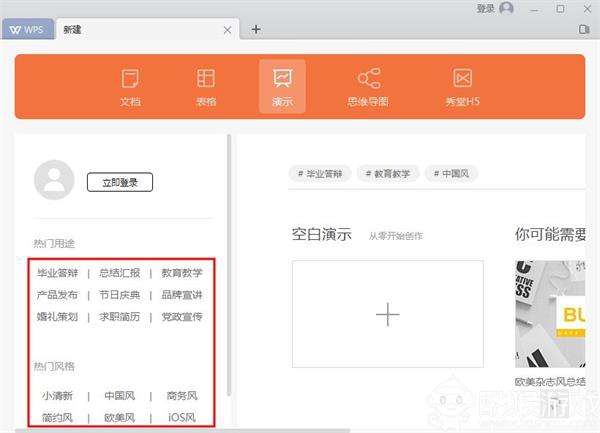Select 秀堂H5 type
This screenshot has width=600, height=433.
(x=462, y=87)
